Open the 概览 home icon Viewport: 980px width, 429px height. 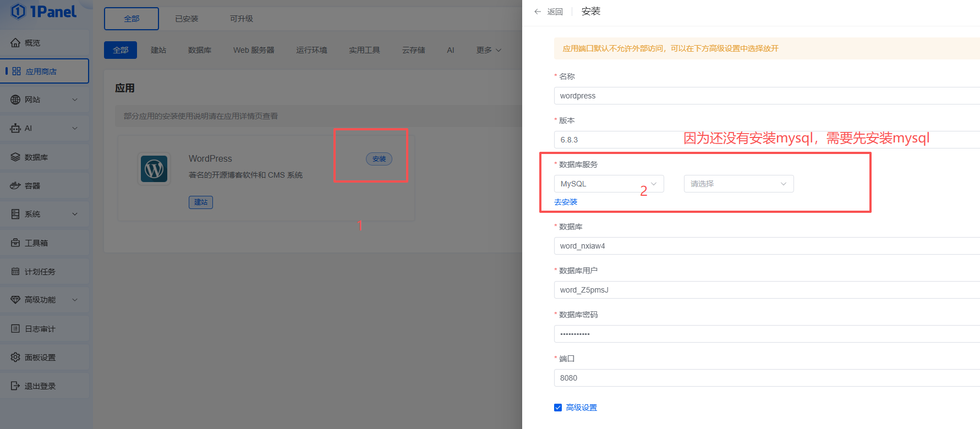pyautogui.click(x=15, y=42)
